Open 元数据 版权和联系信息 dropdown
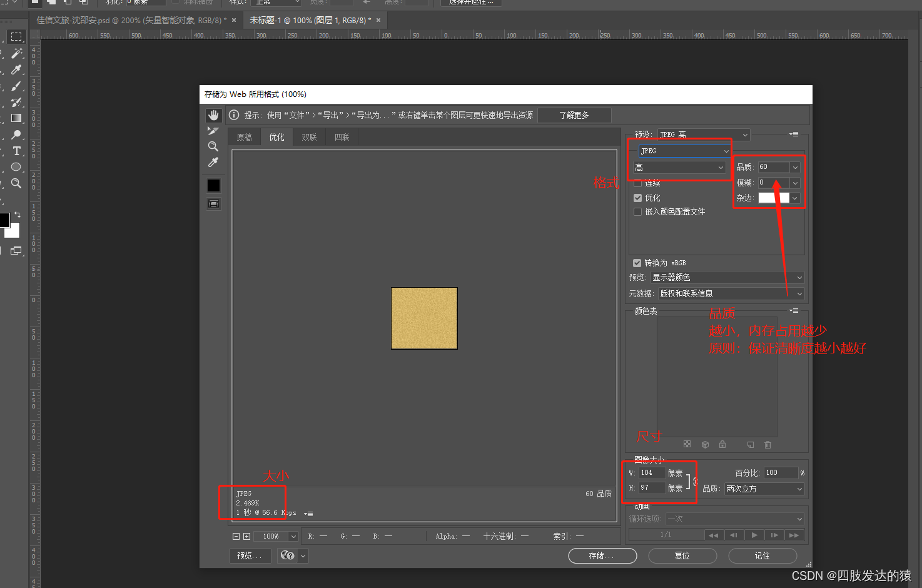The image size is (922, 588). pyautogui.click(x=731, y=293)
